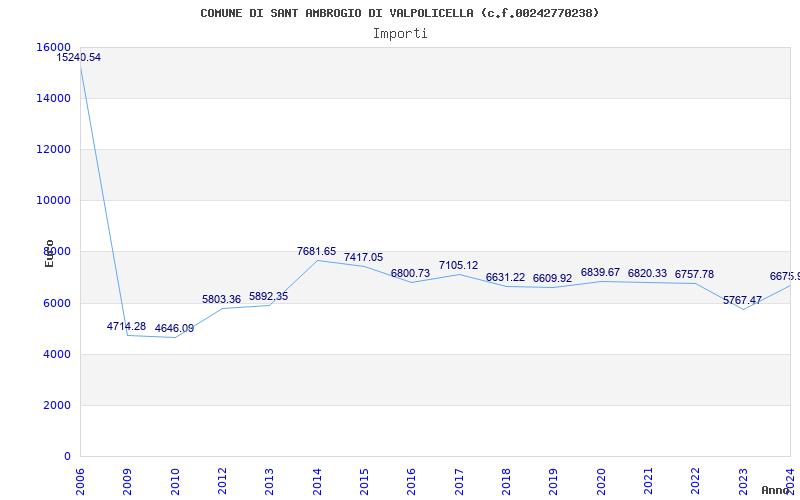The height and width of the screenshot is (500, 800).
Task: Select the 7417.05 data label
Action: click(363, 258)
